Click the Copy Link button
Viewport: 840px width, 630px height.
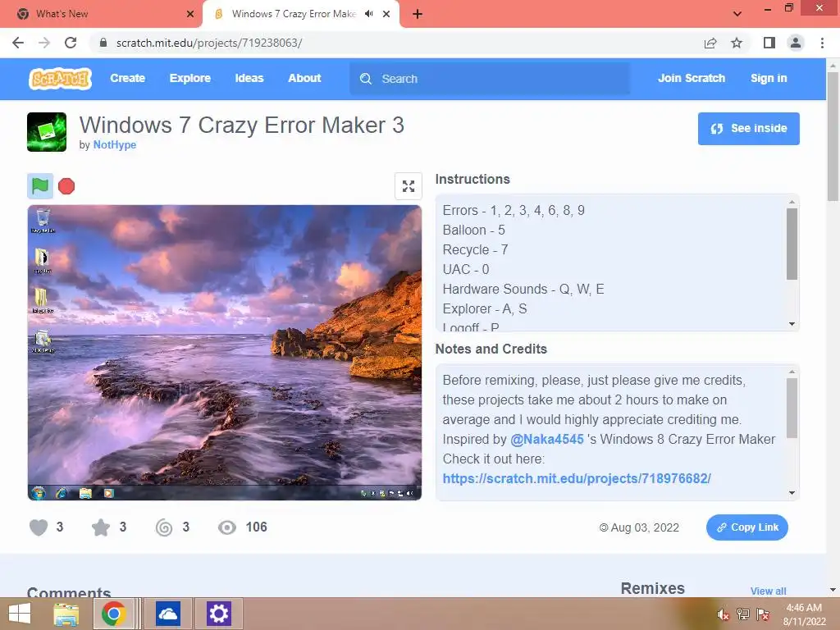(746, 527)
